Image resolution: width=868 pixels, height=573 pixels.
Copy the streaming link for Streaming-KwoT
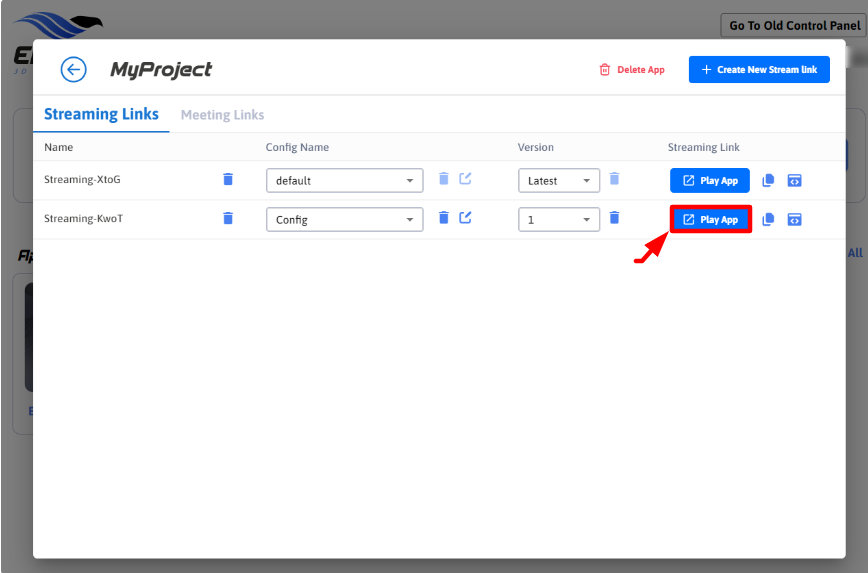(768, 219)
